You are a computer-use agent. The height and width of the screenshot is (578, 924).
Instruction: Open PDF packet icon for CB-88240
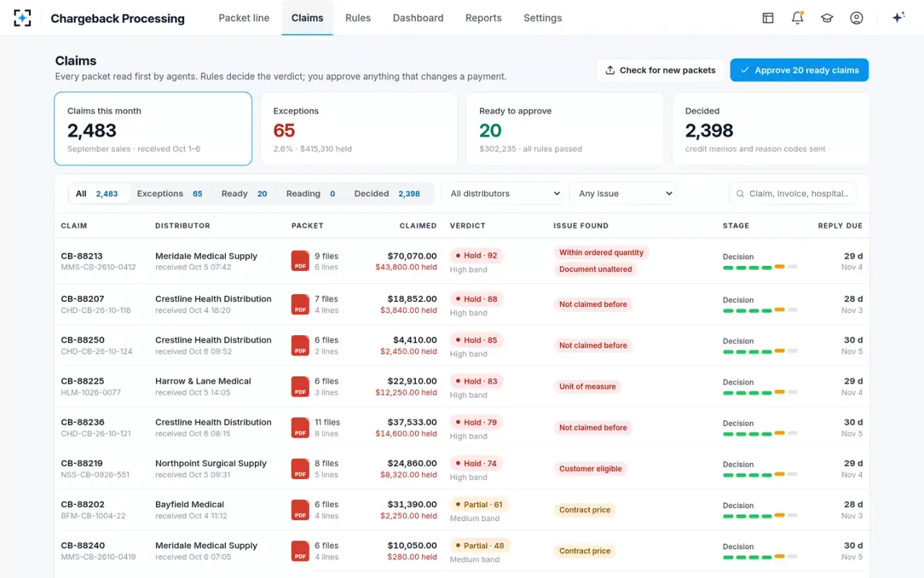point(300,551)
